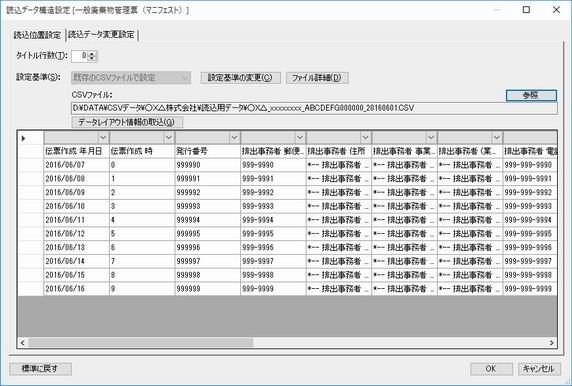The image size is (572, 386).
Task: Open dropdown above 伝票作成 年月日 column
Action: (x=103, y=138)
